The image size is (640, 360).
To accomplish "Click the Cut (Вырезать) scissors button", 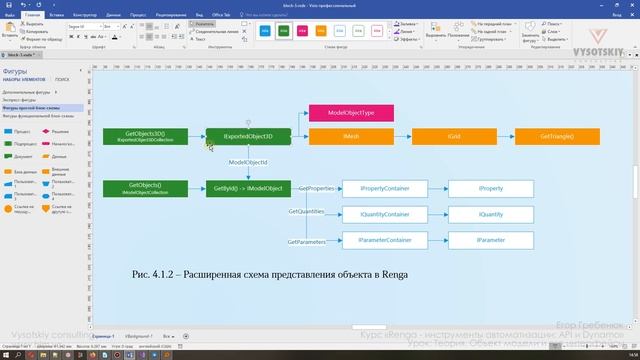I will 32,24.
